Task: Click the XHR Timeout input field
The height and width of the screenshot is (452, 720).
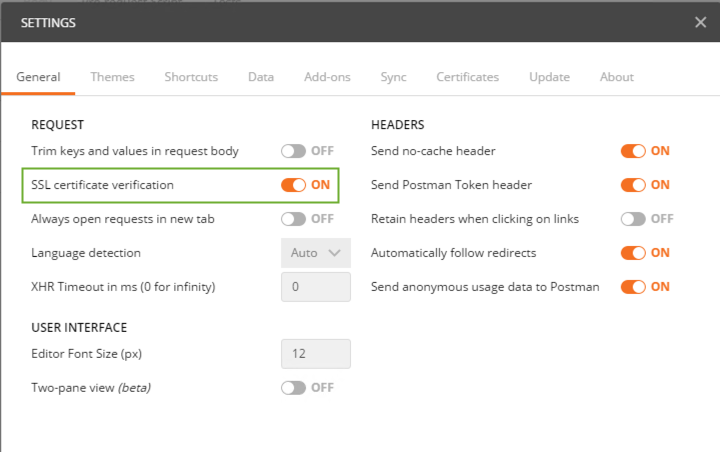Action: pyautogui.click(x=316, y=287)
